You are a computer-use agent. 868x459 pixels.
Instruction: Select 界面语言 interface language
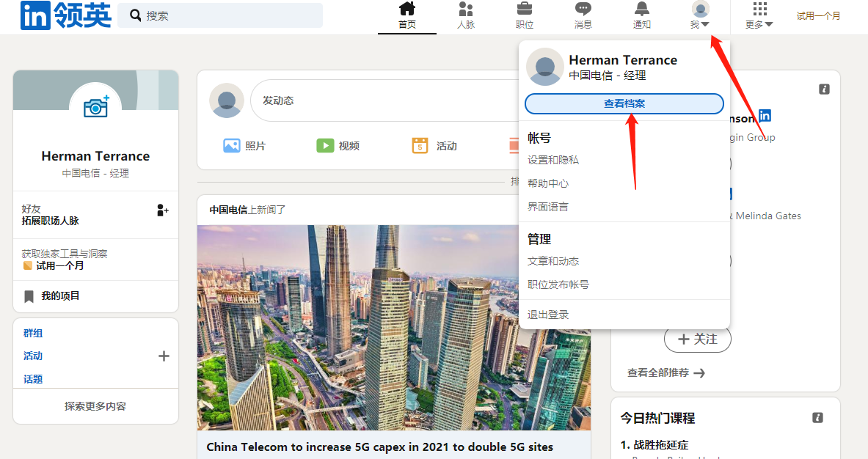pyautogui.click(x=548, y=207)
